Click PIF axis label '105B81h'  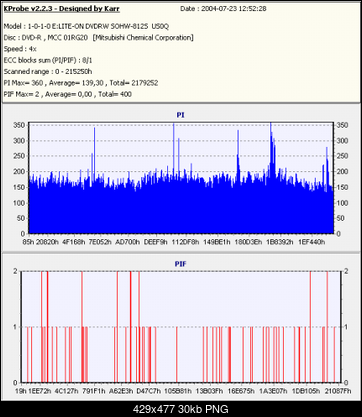point(178,391)
